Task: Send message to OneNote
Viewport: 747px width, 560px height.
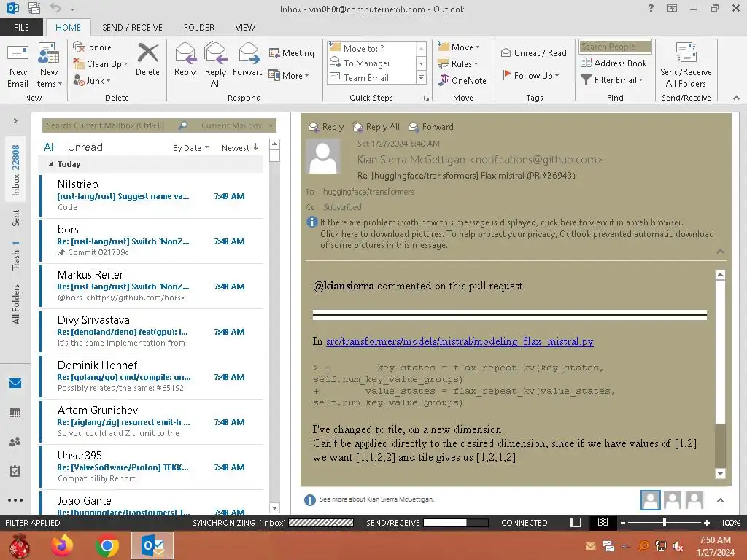Action: click(462, 80)
